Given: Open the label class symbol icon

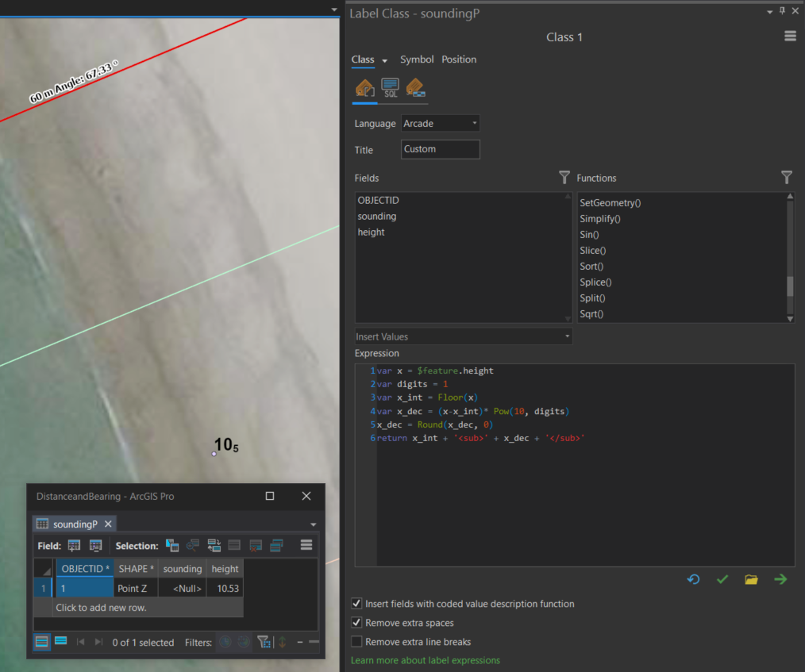Looking at the screenshot, I should 416,89.
